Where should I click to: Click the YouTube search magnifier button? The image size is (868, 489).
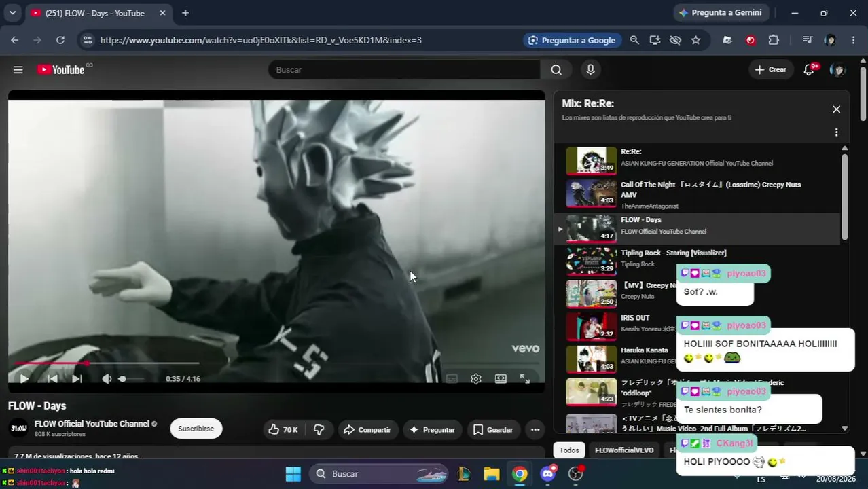click(x=556, y=69)
